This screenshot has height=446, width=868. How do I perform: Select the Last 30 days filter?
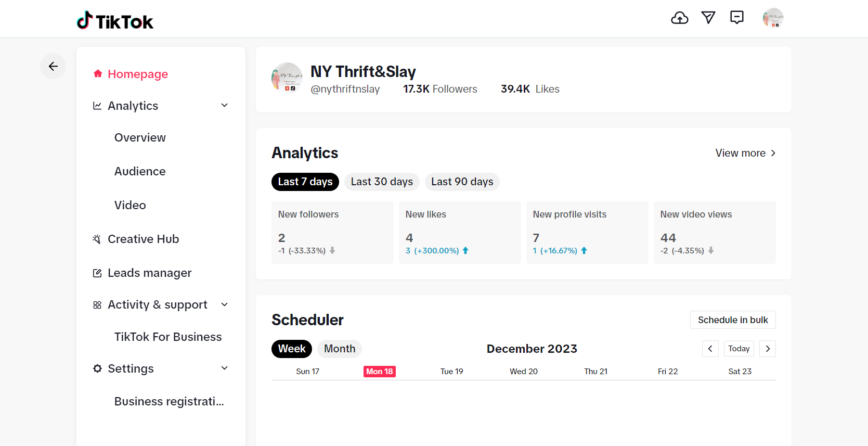382,182
